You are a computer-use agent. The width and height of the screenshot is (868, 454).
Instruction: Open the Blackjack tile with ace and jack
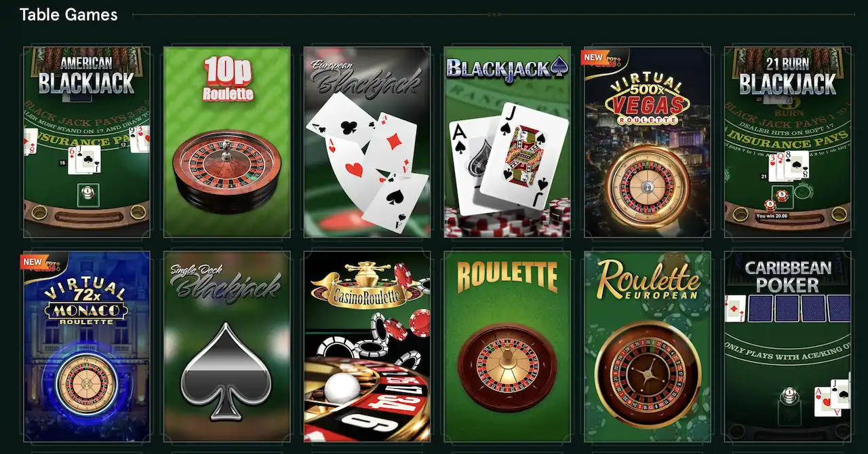507,142
